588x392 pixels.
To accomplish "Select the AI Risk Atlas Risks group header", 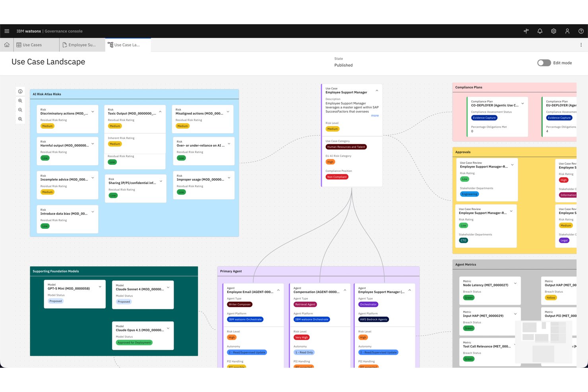I will (x=134, y=94).
